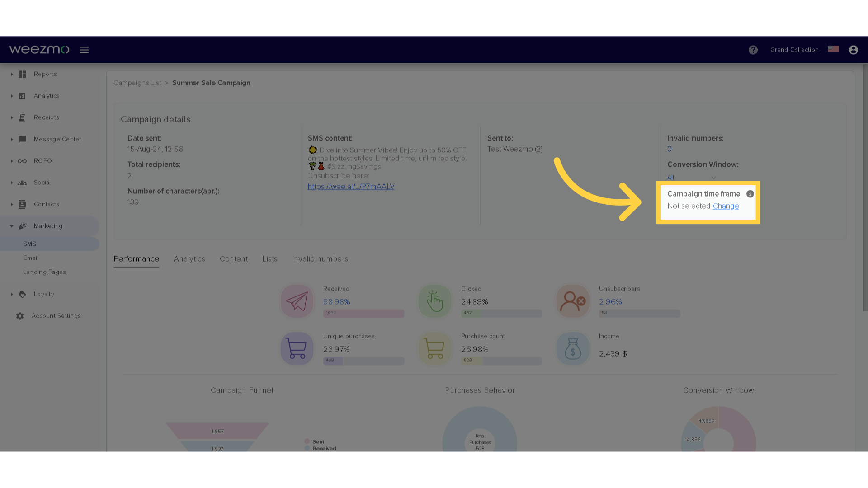Click the Received progress bar
The image size is (868, 488).
tap(363, 313)
